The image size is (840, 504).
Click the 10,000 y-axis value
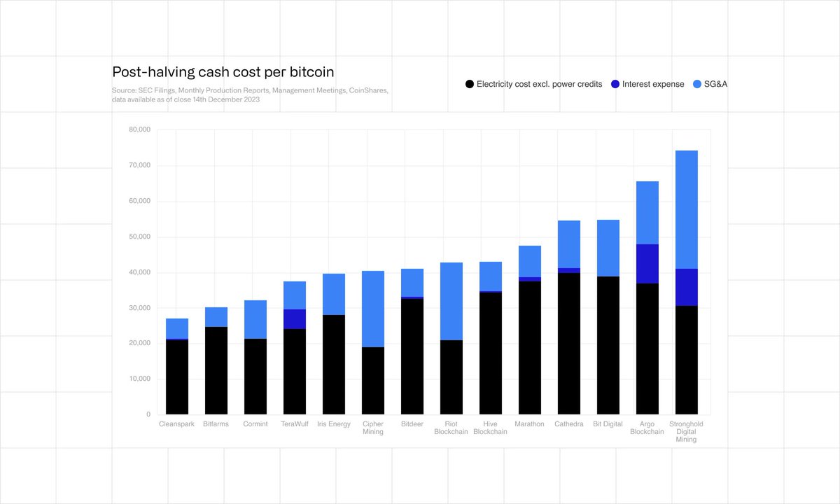point(139,379)
